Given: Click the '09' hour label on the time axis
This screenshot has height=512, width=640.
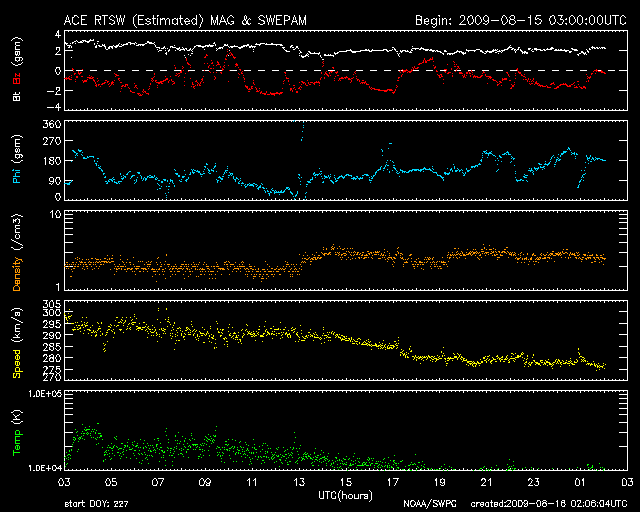Looking at the screenshot, I should point(205,483).
